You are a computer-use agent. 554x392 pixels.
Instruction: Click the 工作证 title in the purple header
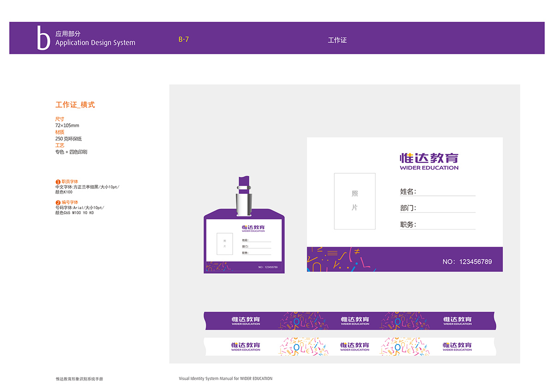click(x=337, y=40)
